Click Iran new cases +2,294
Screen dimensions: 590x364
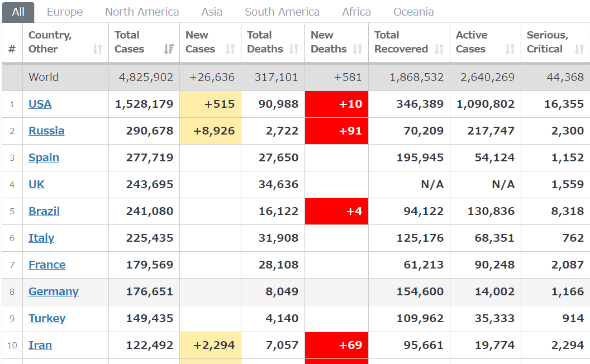click(x=210, y=345)
